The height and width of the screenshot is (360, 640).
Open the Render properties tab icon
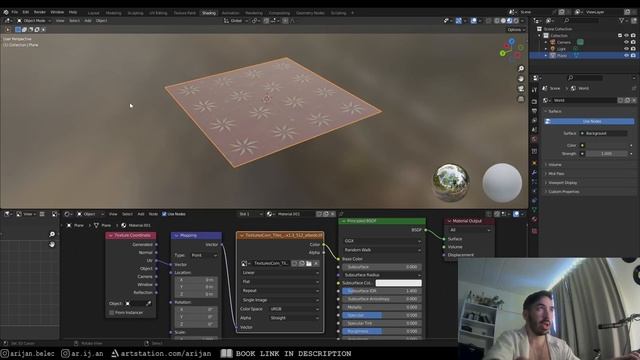tap(534, 101)
